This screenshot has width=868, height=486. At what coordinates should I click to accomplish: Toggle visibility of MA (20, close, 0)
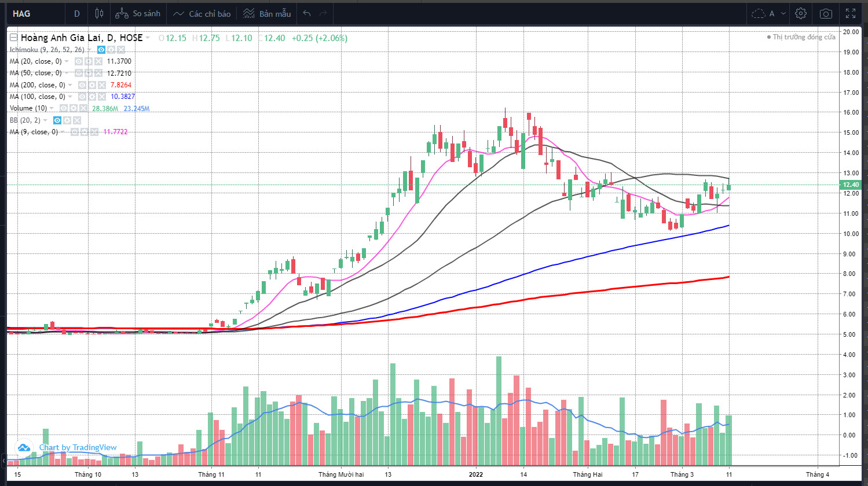[x=79, y=61]
